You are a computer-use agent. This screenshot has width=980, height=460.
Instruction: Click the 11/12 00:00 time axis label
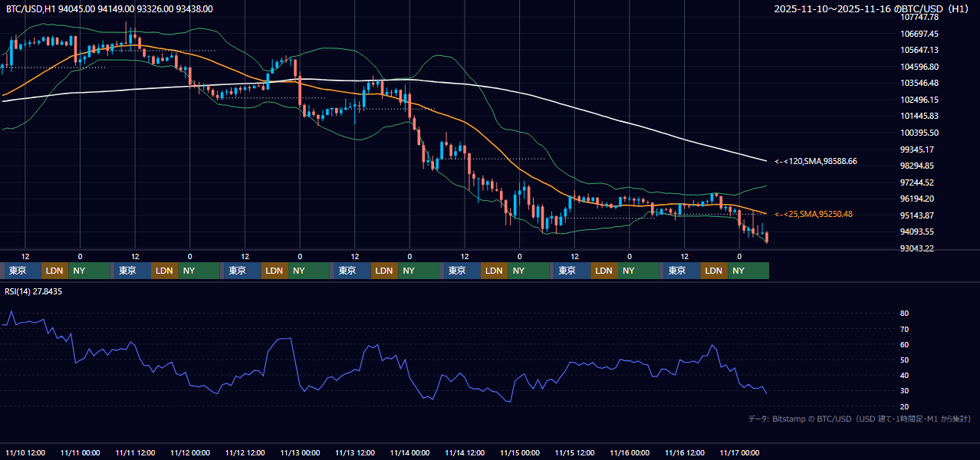point(190,453)
